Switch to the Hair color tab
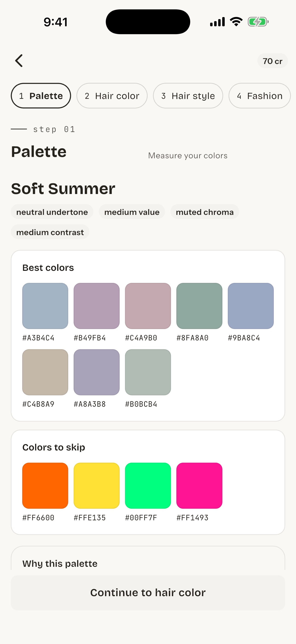The height and width of the screenshot is (644, 296). [112, 96]
